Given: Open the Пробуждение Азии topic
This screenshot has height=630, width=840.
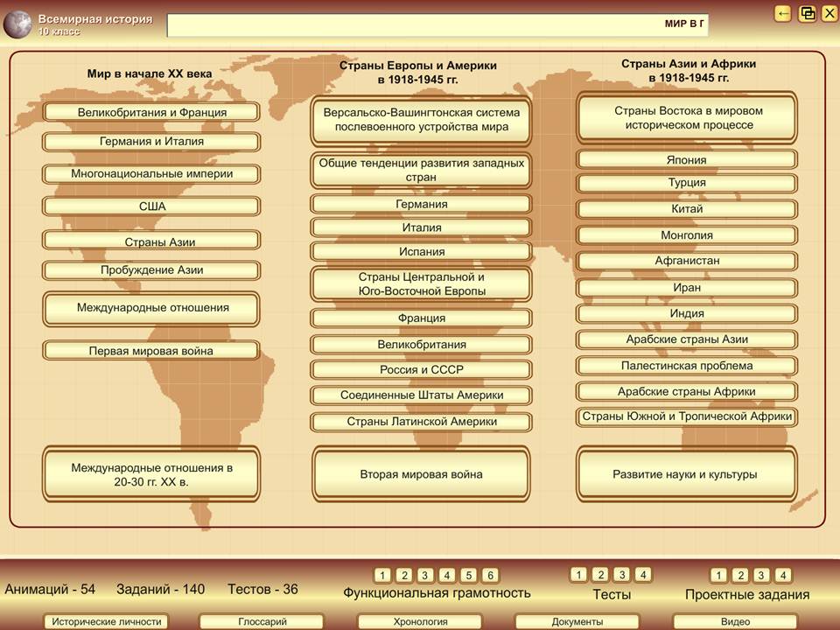Looking at the screenshot, I should (x=151, y=270).
